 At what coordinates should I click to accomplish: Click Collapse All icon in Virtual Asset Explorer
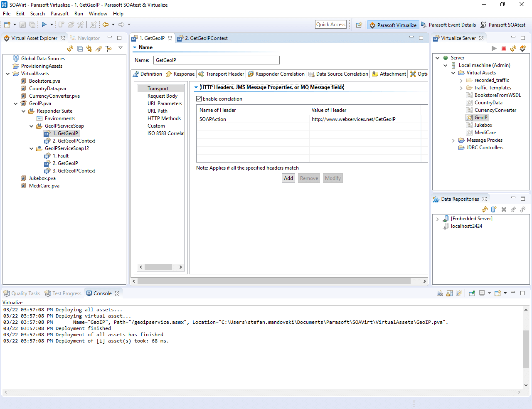pyautogui.click(x=80, y=49)
